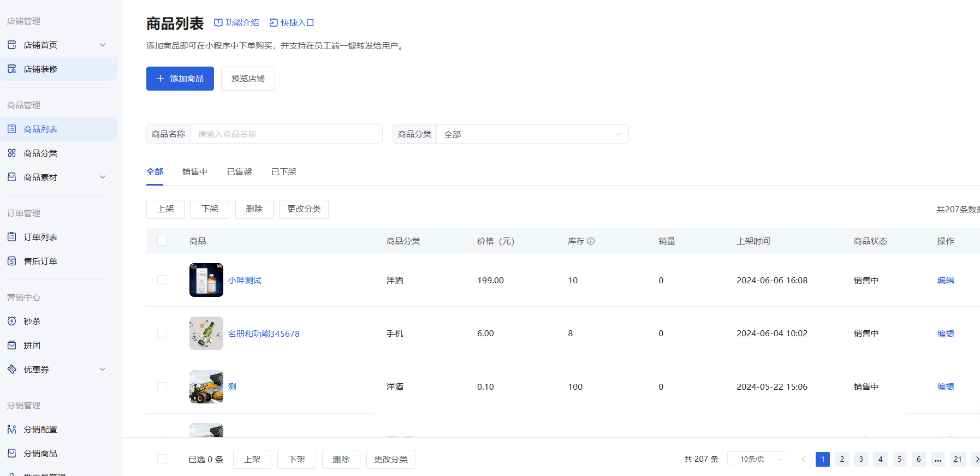
Task: Click the 商品分类 sidebar icon
Action: [x=11, y=153]
